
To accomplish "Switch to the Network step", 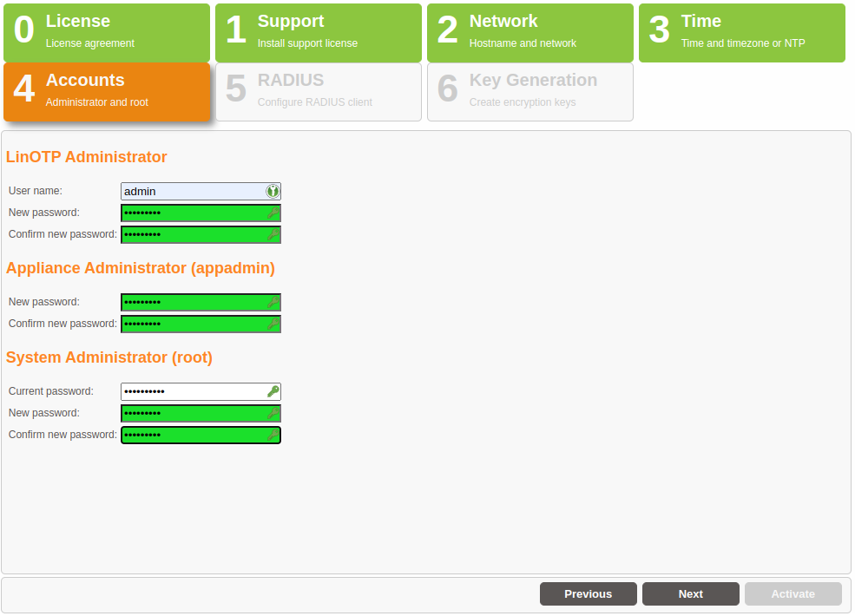I will point(530,33).
